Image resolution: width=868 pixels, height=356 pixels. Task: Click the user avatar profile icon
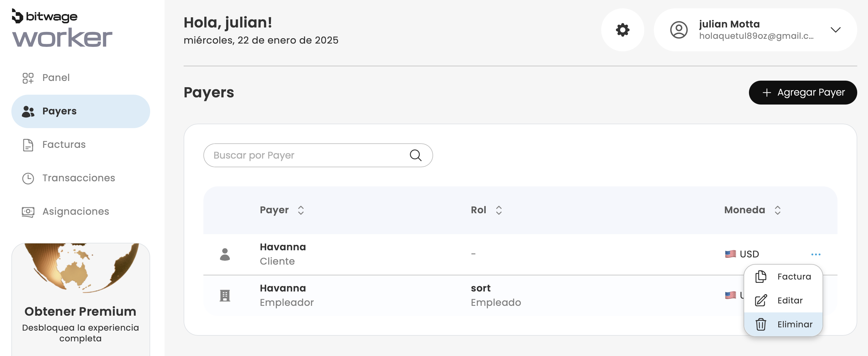point(678,30)
